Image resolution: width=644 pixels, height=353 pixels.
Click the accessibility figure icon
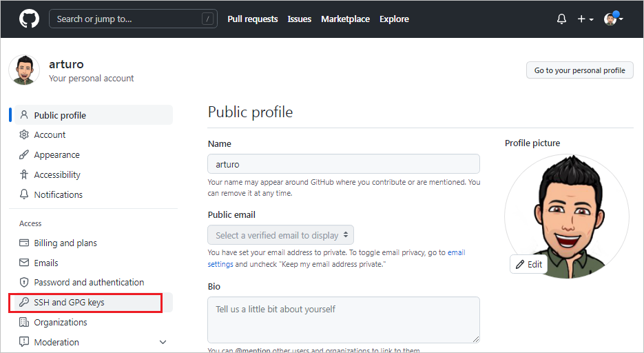24,174
